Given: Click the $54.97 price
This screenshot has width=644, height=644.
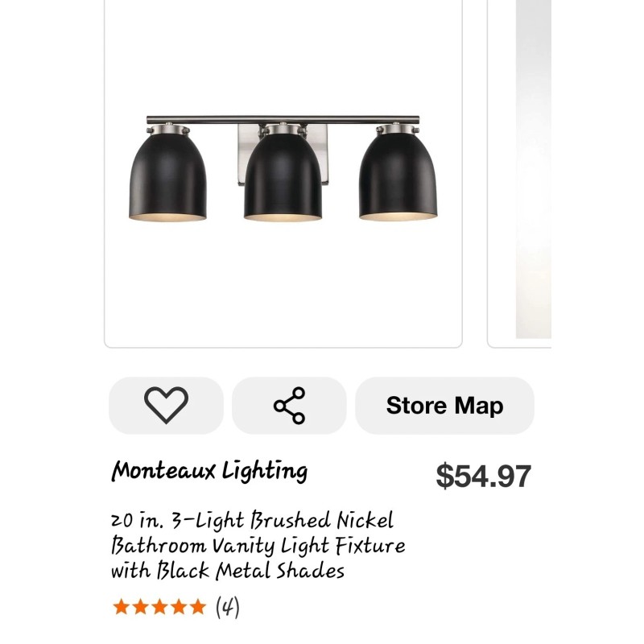Looking at the screenshot, I should pos(483,476).
